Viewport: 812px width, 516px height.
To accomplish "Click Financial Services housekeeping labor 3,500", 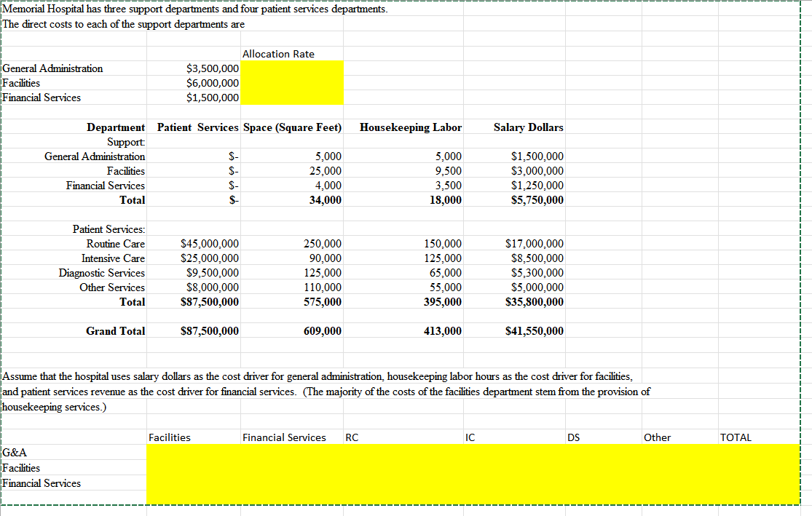I will [449, 186].
